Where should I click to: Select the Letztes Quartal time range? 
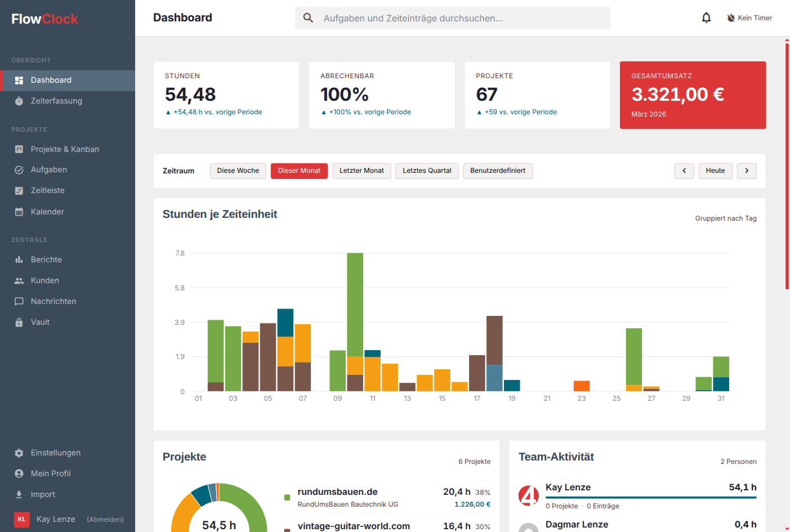tap(427, 171)
